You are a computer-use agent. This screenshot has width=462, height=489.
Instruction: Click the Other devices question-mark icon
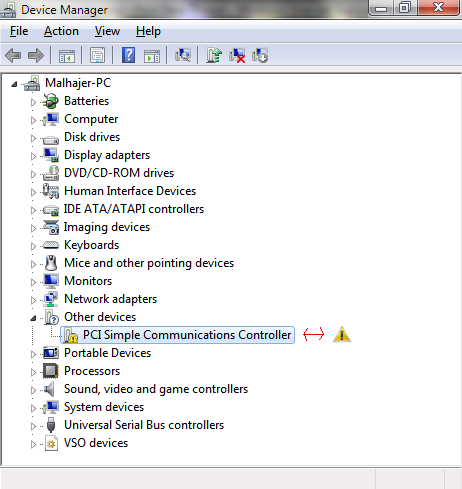(51, 317)
